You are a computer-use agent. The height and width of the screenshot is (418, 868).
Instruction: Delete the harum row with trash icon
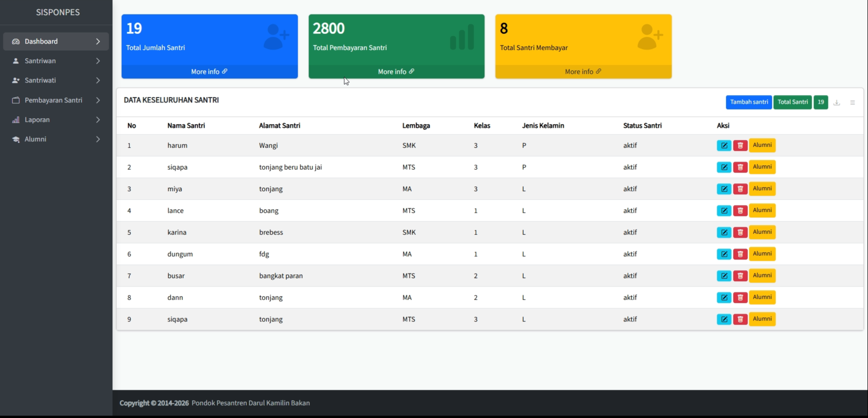click(x=740, y=145)
